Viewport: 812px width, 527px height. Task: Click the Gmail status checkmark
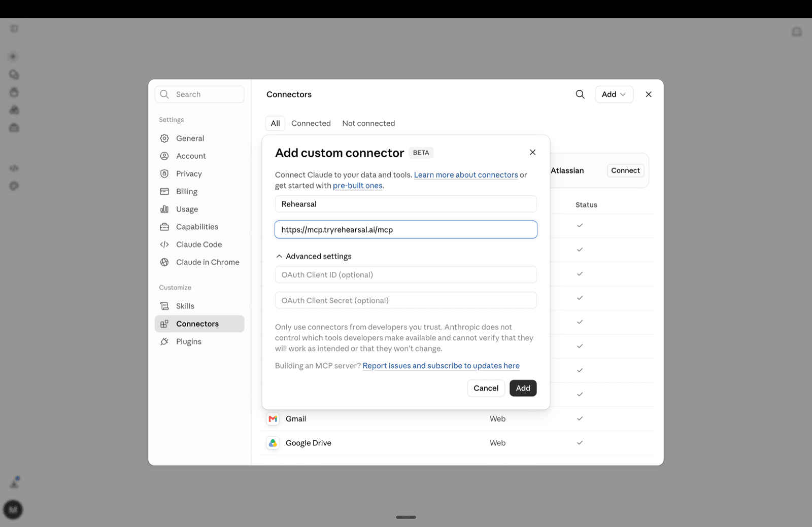(580, 419)
